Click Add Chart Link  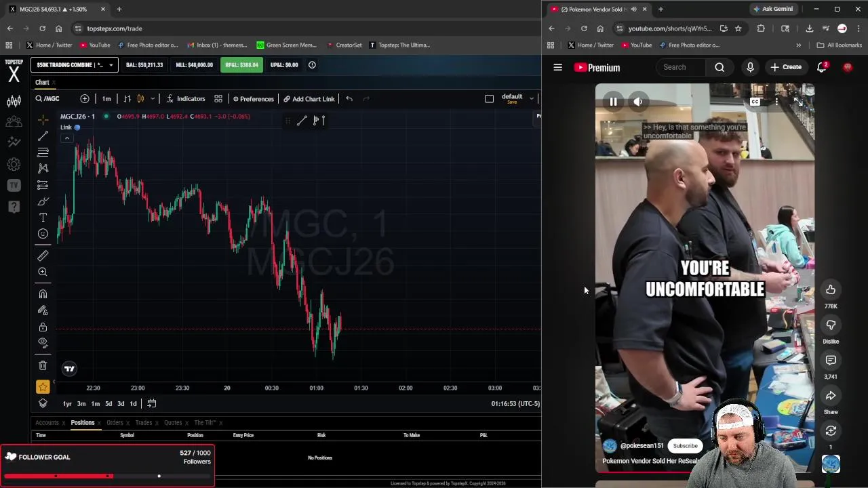[x=309, y=99]
